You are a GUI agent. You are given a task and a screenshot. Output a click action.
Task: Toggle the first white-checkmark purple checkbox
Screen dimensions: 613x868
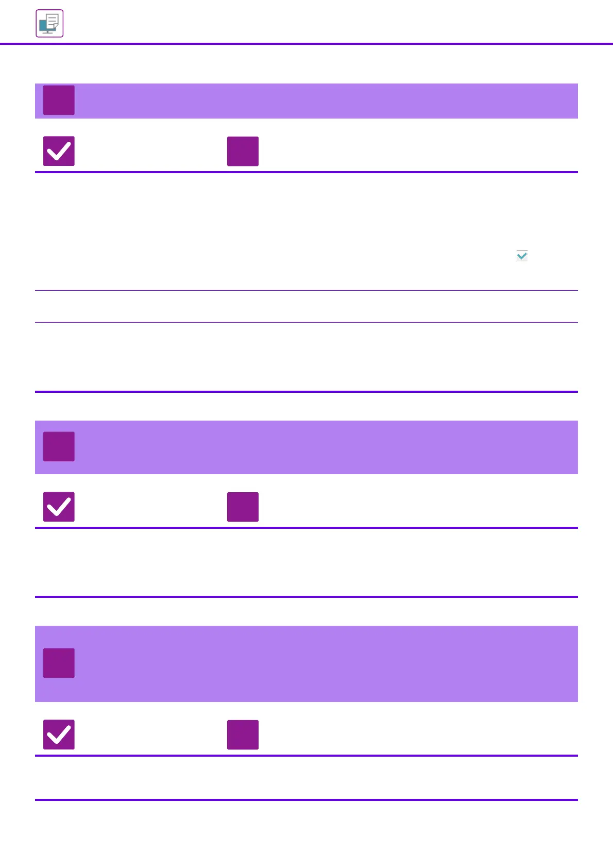59,151
